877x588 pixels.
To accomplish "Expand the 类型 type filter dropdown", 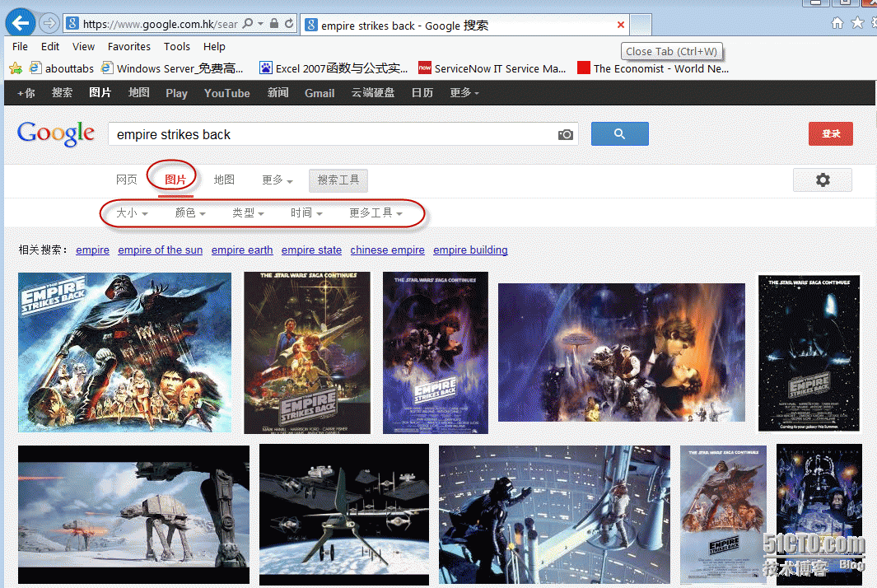I will [x=248, y=213].
